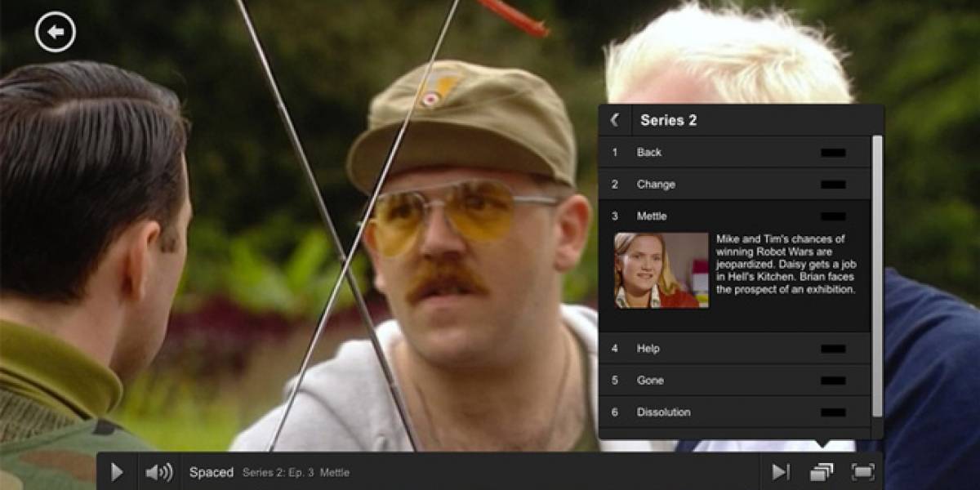The height and width of the screenshot is (490, 980).
Task: Click progress bar for episode Dissolution
Action: tap(833, 412)
